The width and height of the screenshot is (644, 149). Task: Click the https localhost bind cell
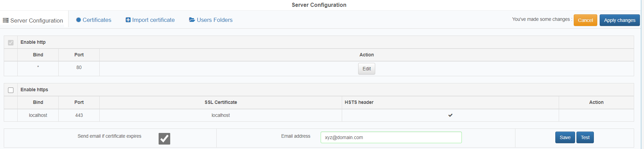tap(38, 115)
